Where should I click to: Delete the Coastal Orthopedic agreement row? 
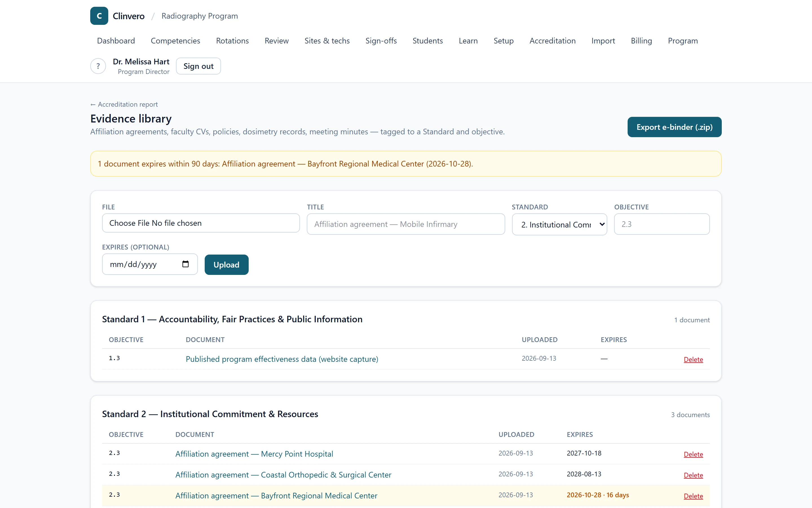693,475
